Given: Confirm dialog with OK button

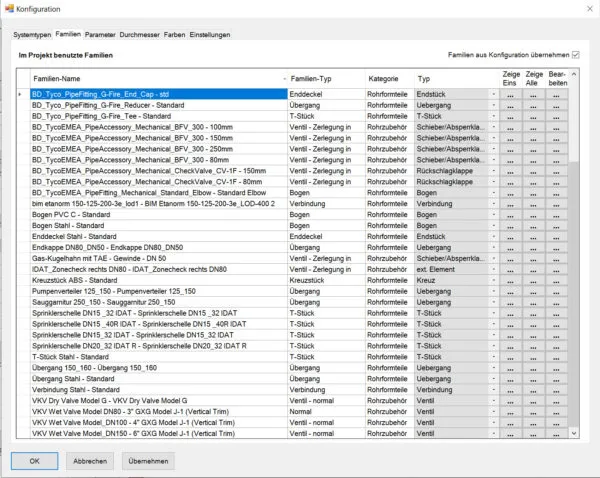Looking at the screenshot, I should click(34, 461).
